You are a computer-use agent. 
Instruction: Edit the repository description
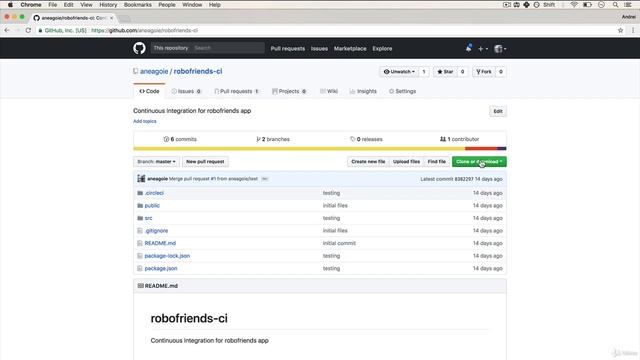coord(498,111)
